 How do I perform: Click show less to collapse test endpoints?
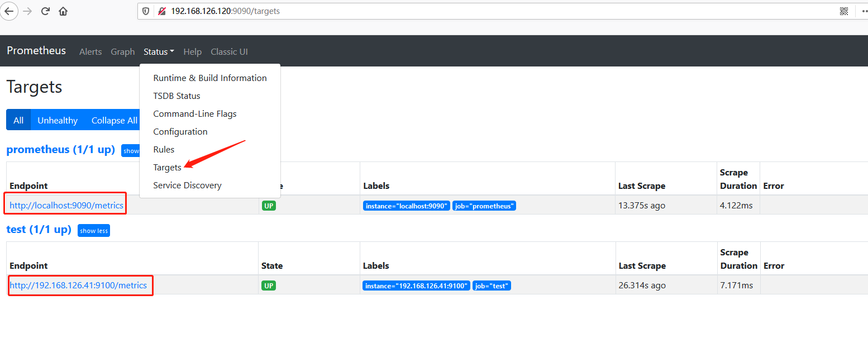93,230
